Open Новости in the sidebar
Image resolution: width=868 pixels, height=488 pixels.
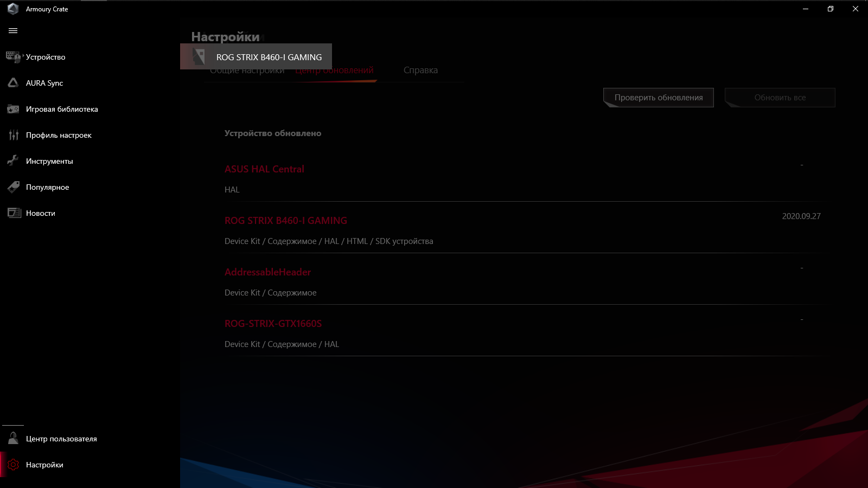click(x=41, y=213)
